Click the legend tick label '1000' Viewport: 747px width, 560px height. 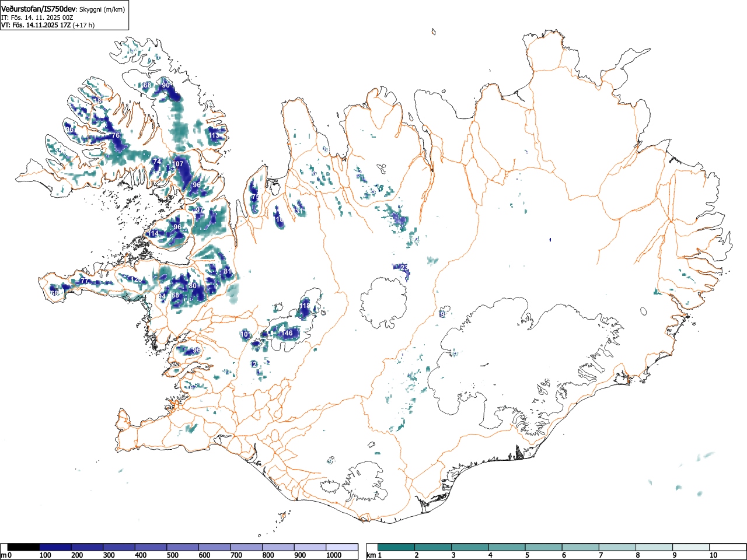[333, 555]
